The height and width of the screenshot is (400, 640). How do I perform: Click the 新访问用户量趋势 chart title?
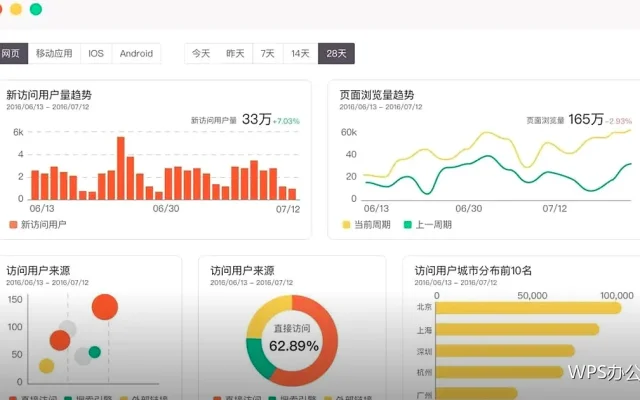49,95
